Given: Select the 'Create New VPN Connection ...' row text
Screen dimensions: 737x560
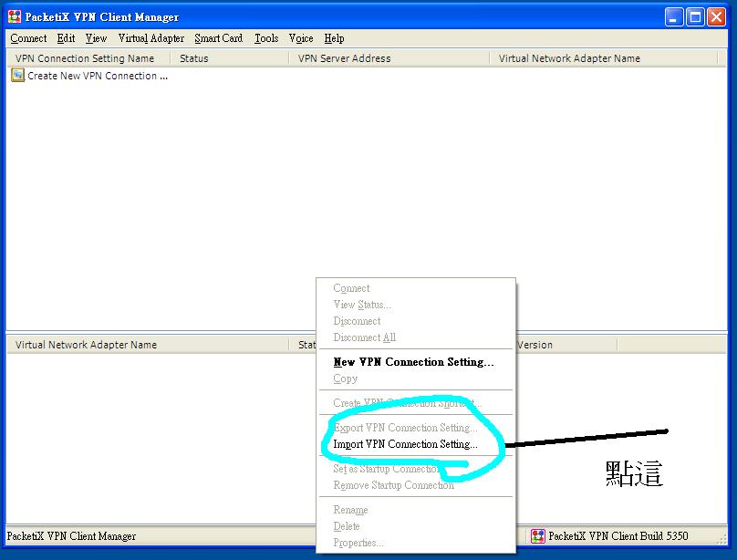Looking at the screenshot, I should click(x=98, y=76).
